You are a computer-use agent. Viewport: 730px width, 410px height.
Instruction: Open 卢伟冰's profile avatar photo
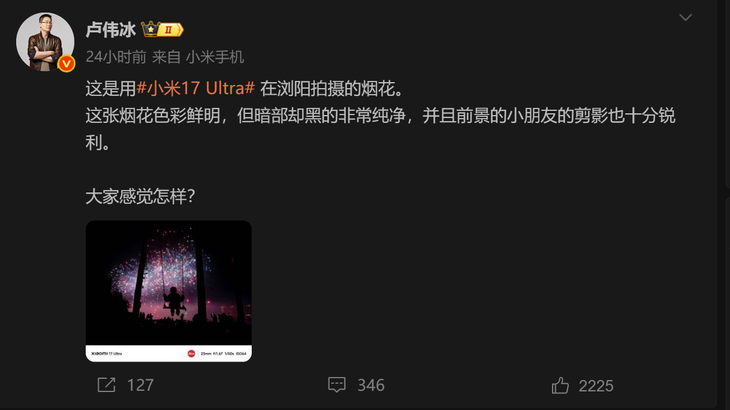point(45,42)
